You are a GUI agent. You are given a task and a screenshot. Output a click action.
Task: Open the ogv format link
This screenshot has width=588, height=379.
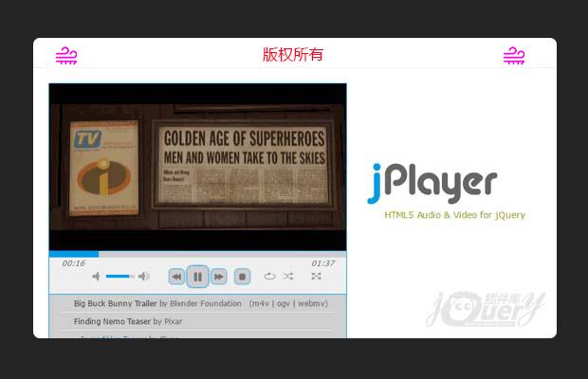coord(284,304)
